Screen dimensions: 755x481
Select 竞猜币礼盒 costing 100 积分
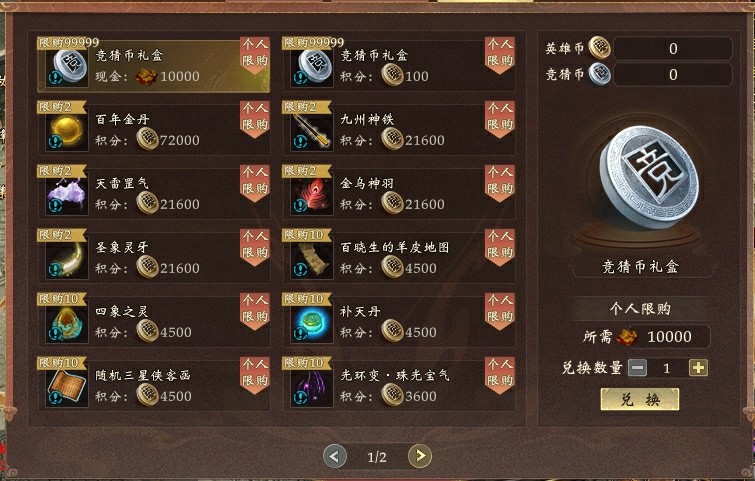click(x=399, y=65)
